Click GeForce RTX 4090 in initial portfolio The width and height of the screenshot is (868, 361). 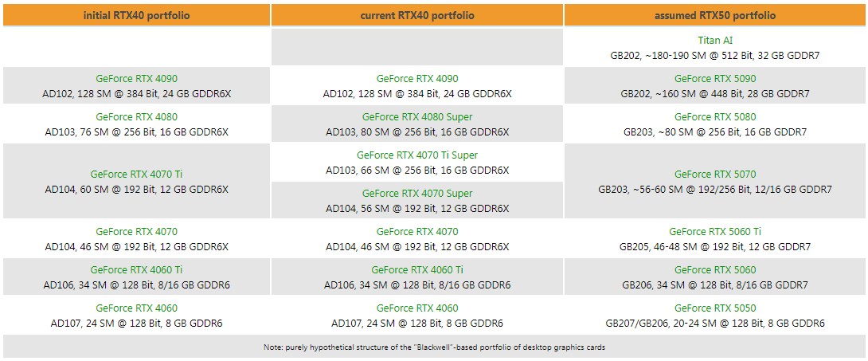pyautogui.click(x=137, y=79)
